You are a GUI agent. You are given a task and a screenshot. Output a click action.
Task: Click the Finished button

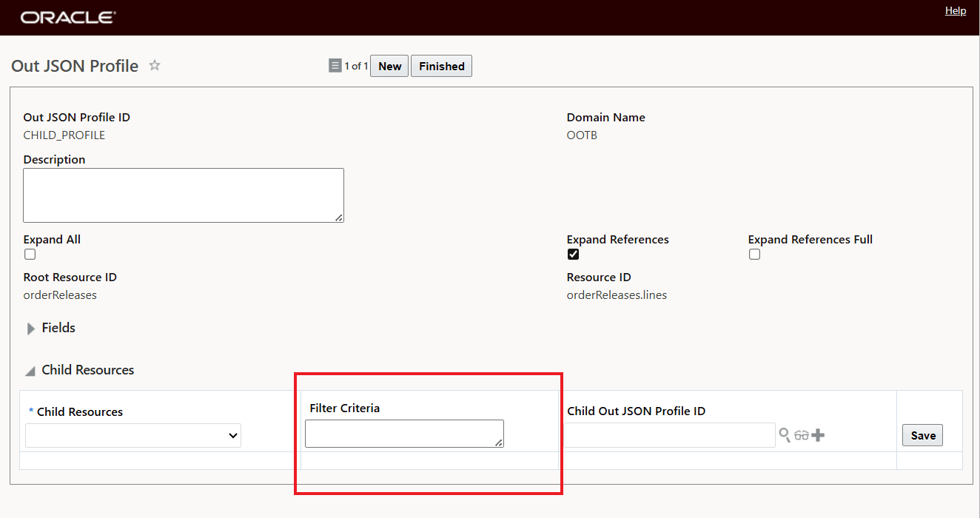coord(441,65)
